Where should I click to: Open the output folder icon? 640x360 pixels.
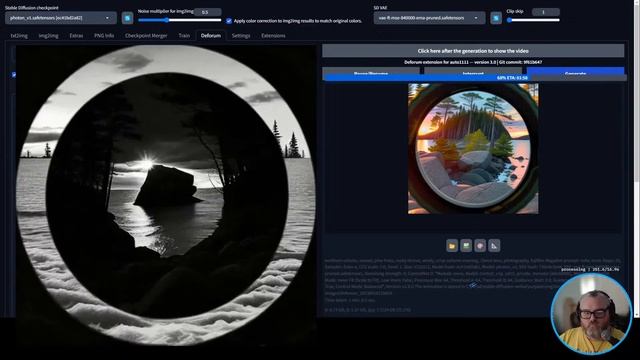[452, 246]
